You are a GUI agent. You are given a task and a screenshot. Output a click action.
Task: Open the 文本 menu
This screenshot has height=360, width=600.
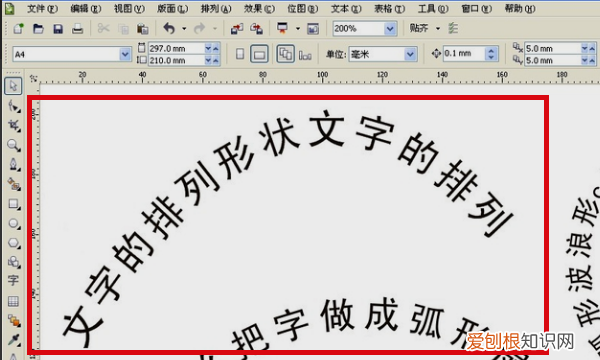346,8
